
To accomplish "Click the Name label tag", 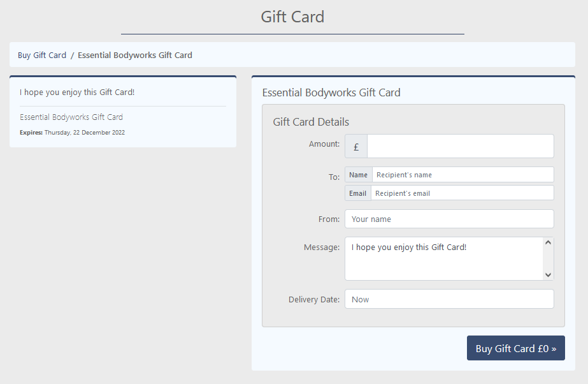I will coord(359,175).
